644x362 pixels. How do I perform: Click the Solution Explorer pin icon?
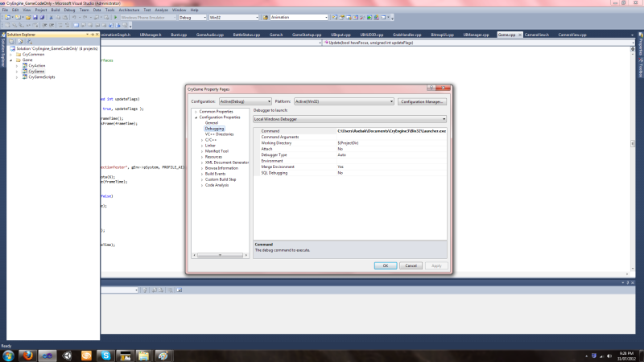[93, 35]
